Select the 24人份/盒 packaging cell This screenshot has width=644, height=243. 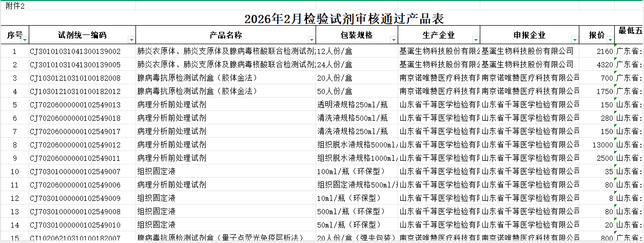click(x=357, y=65)
